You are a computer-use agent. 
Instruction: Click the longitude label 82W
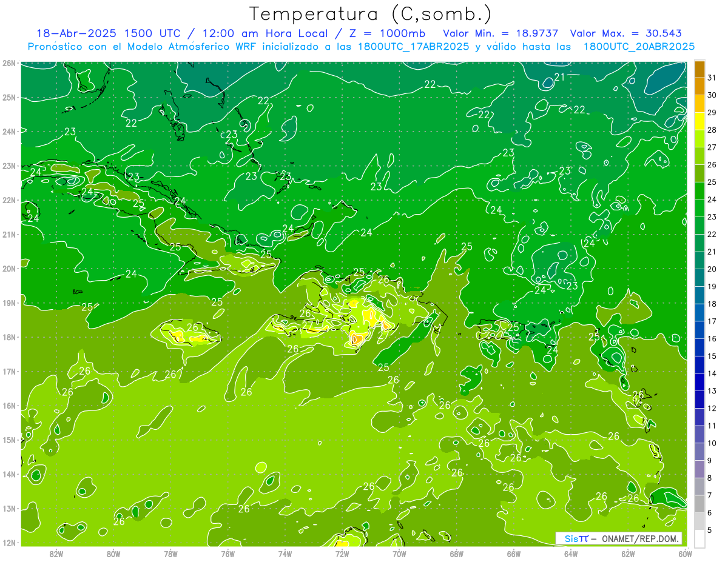point(56,553)
